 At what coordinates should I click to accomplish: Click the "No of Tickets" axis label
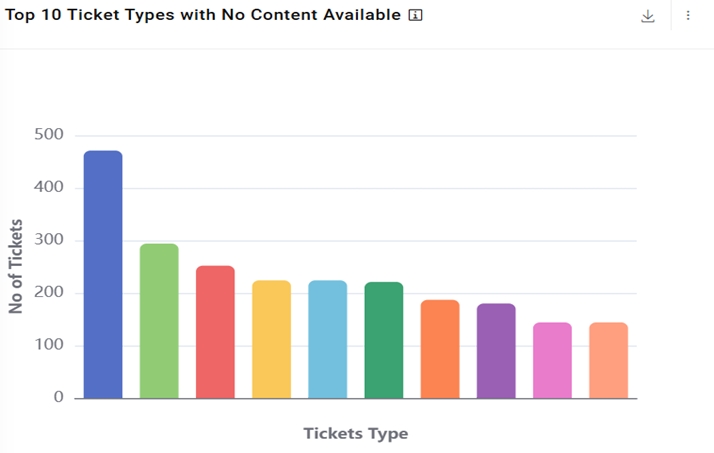(15, 266)
